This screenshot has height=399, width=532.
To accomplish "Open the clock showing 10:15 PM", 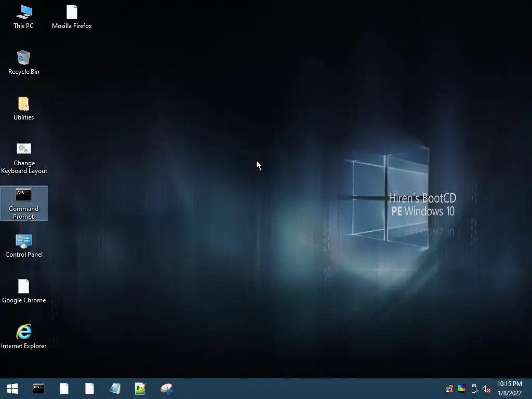I will click(x=509, y=389).
